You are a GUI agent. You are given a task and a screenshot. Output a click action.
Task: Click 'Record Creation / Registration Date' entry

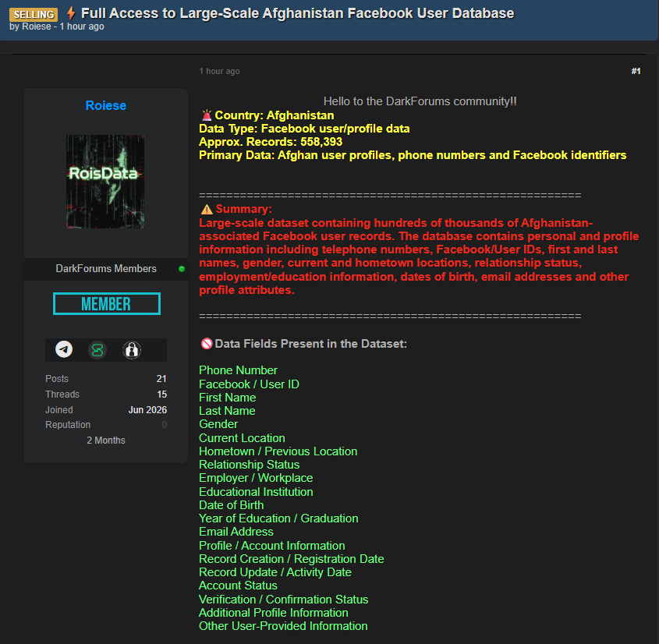coord(291,559)
